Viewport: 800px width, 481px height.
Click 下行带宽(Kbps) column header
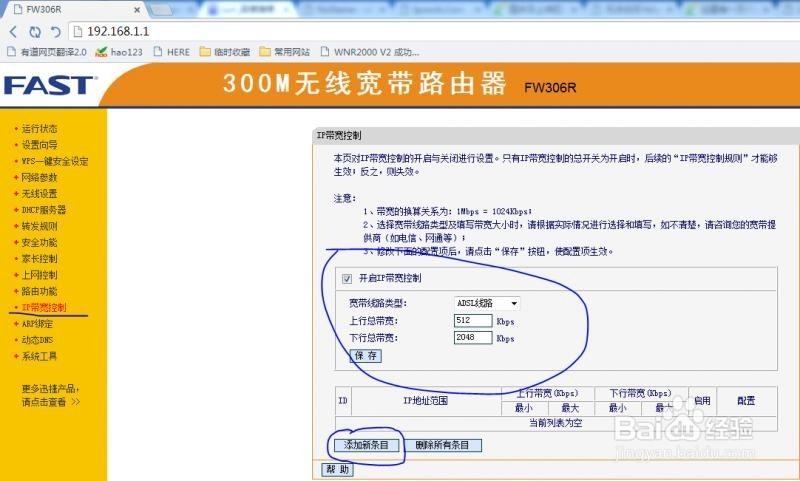tap(641, 393)
